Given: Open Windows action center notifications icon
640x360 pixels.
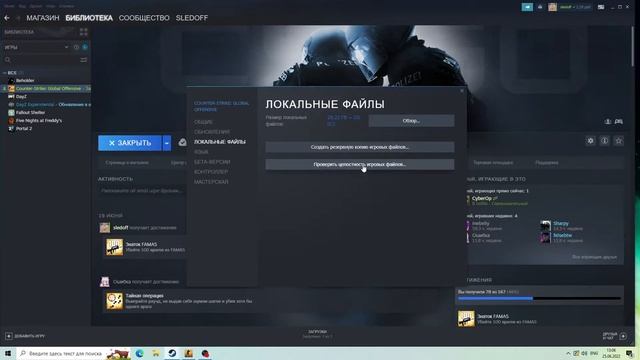Looking at the screenshot, I should point(629,353).
